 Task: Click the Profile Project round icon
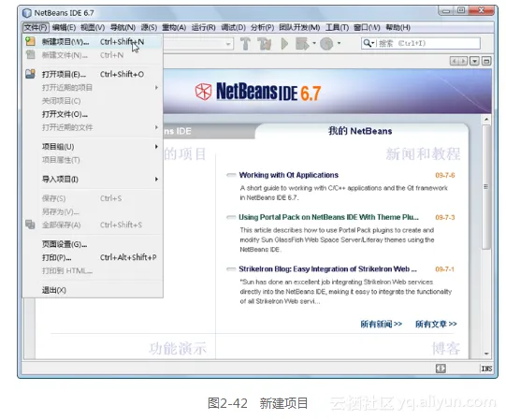click(x=326, y=44)
